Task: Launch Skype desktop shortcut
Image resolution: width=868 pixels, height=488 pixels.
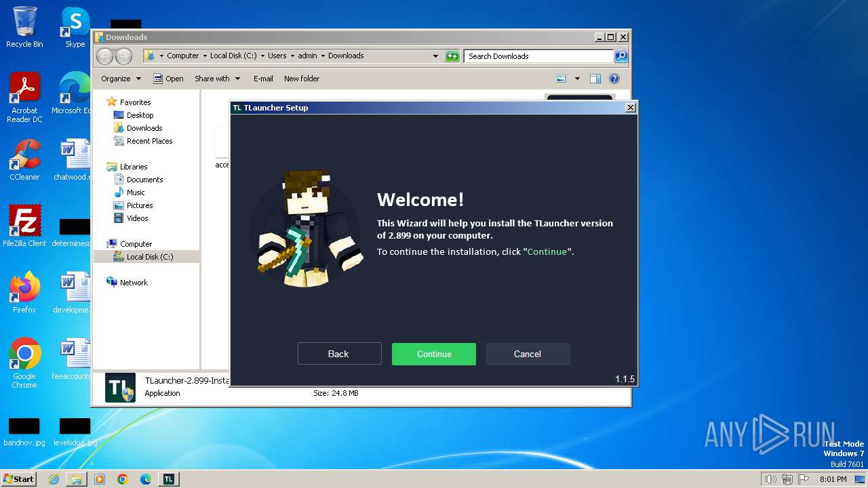Action: [75, 27]
